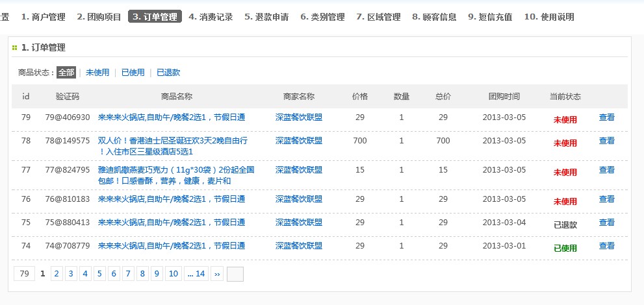
Task: Filter orders by 全部 status
Action: (x=66, y=73)
